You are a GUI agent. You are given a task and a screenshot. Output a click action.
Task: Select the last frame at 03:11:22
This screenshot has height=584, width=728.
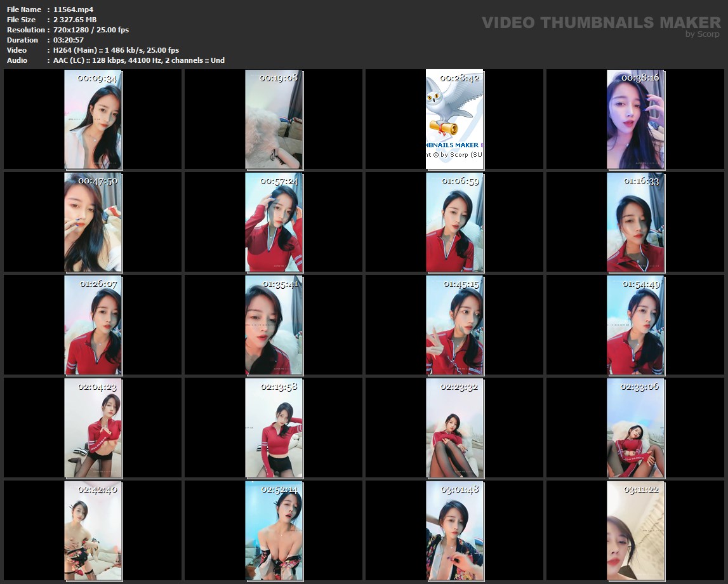click(635, 531)
